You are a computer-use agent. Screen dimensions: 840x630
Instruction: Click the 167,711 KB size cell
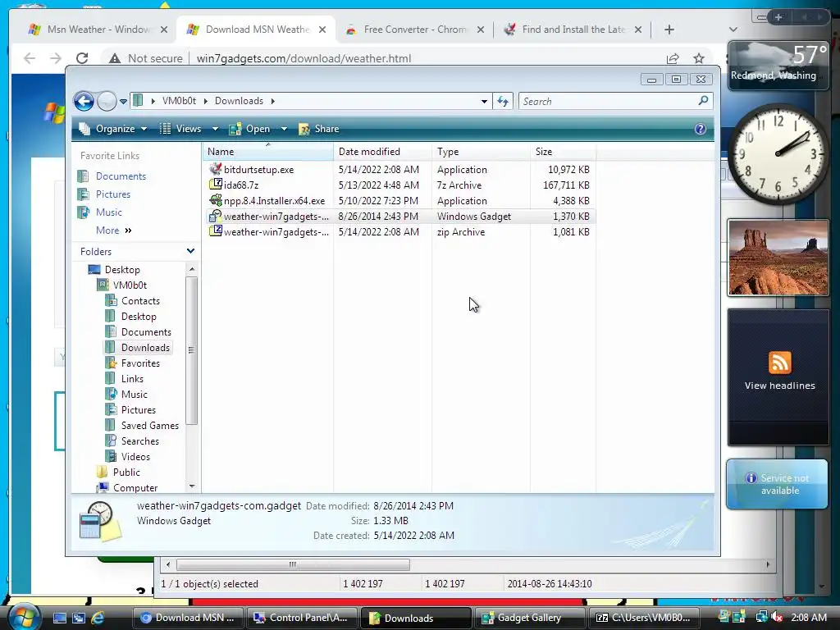(x=566, y=185)
